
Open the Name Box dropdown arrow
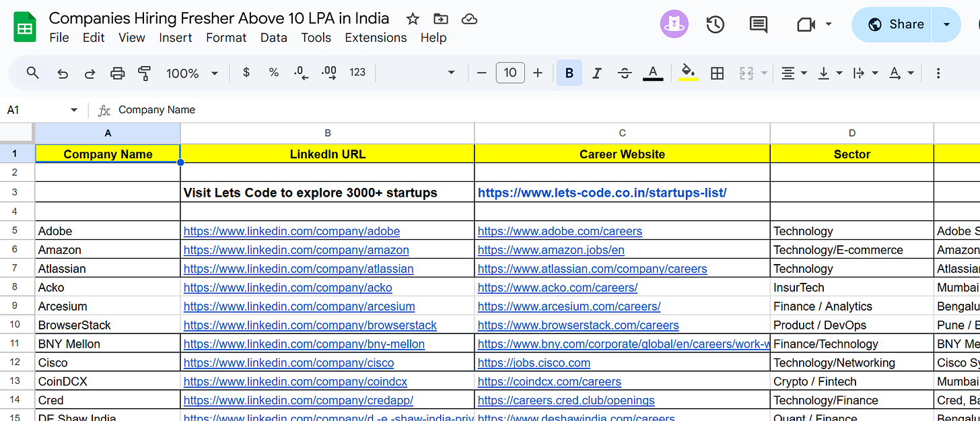click(x=74, y=110)
